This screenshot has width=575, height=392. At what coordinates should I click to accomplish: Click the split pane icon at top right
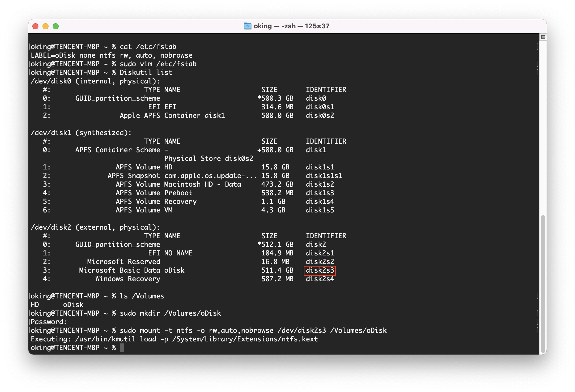[x=543, y=37]
